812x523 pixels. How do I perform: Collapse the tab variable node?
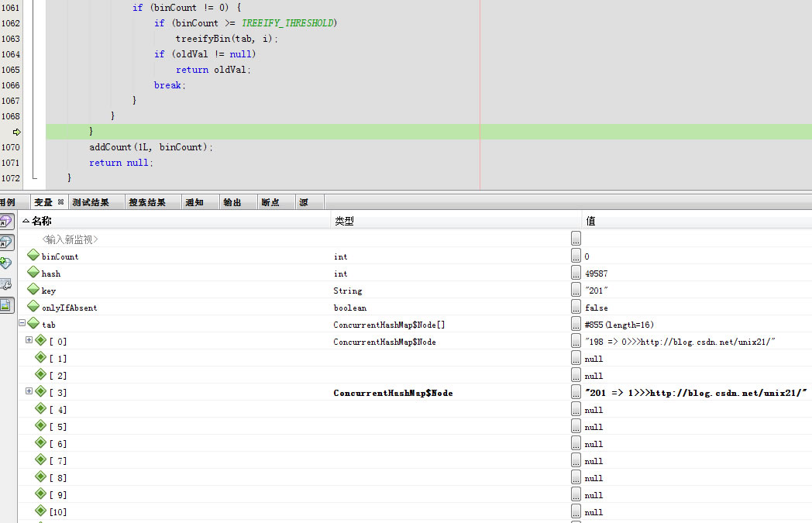coord(22,322)
